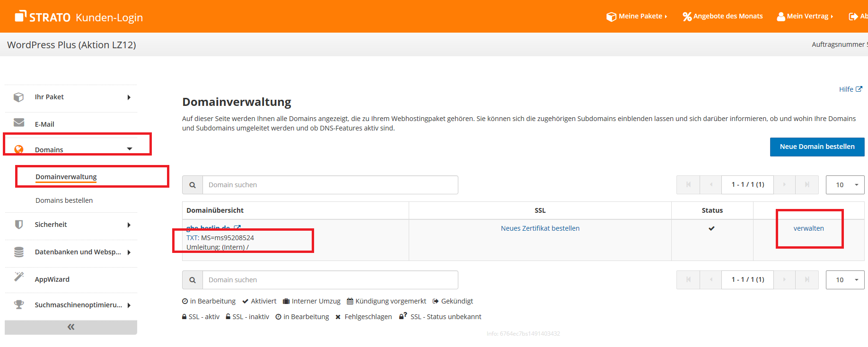Image resolution: width=868 pixels, height=347 pixels.
Task: Collapse the Domains menu section
Action: tap(130, 149)
